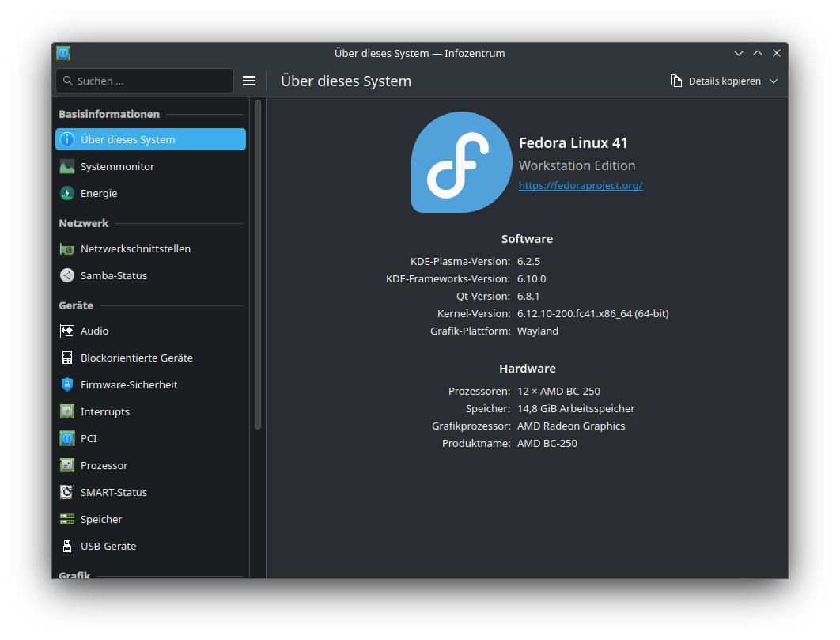Click the Firmware-Sicherheit shield icon
Screen dimensions: 840x640
(x=67, y=384)
